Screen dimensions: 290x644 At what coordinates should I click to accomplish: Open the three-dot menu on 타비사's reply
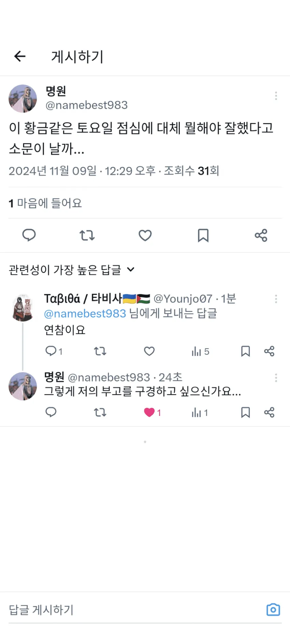point(276,299)
